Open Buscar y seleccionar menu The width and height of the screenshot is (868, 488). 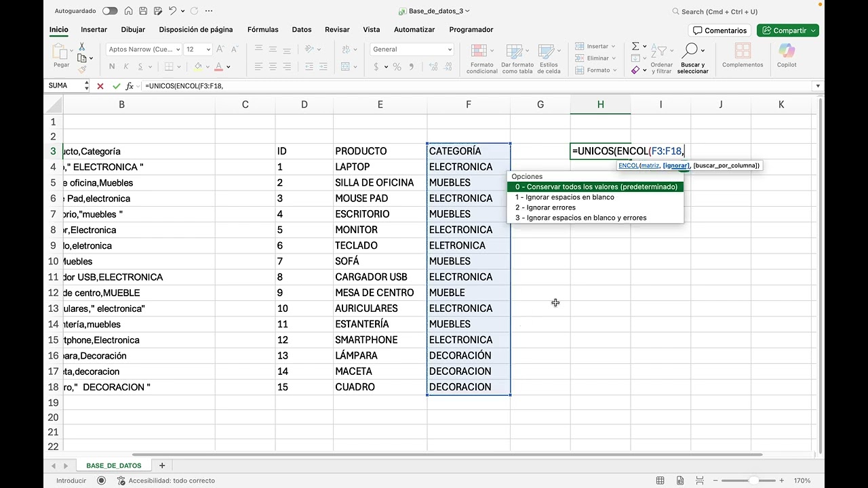coord(692,59)
